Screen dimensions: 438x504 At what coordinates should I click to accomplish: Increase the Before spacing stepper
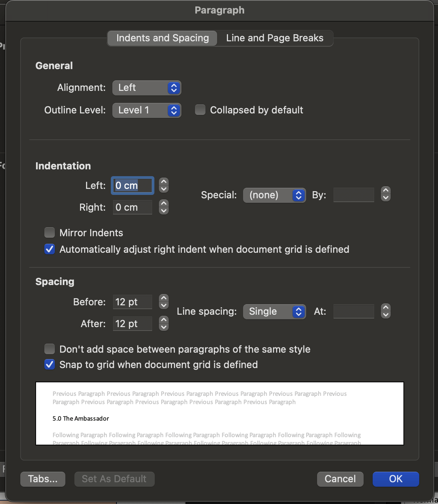[x=164, y=298]
